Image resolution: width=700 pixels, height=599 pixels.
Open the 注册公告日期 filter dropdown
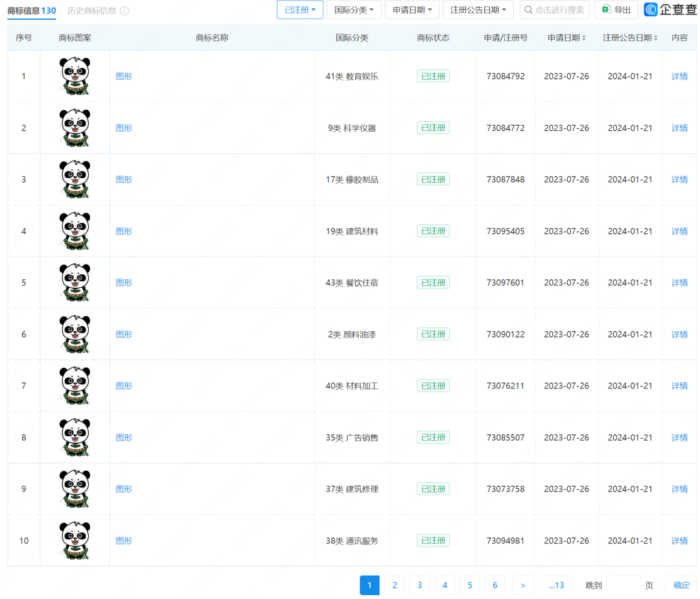[478, 10]
